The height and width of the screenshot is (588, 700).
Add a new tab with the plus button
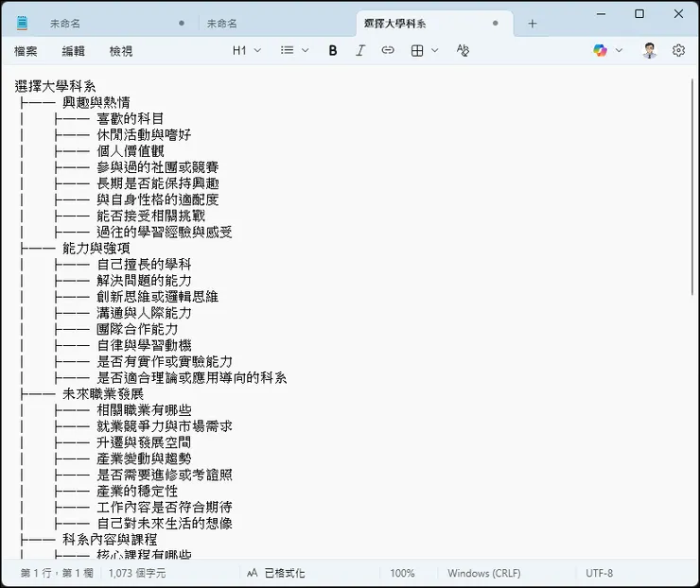coord(533,24)
